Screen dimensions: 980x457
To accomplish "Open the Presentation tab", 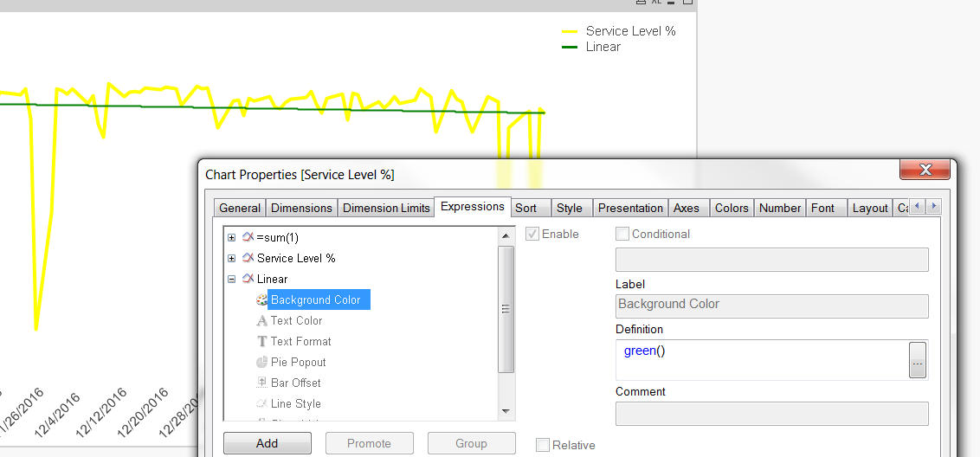I will (x=630, y=209).
